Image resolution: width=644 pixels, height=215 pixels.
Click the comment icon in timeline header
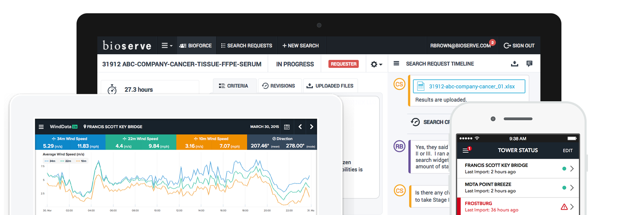click(529, 64)
